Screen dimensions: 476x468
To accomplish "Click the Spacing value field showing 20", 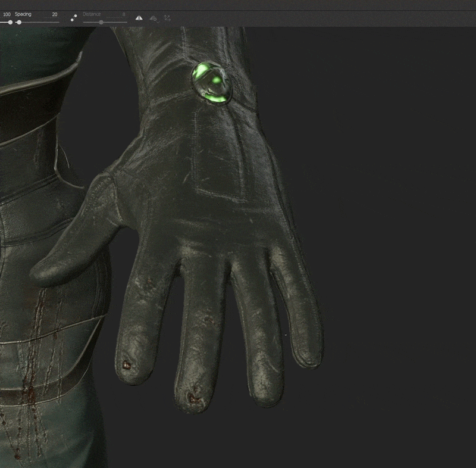I will [x=55, y=14].
